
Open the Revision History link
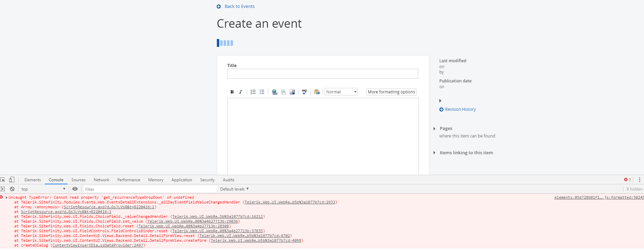tap(460, 109)
